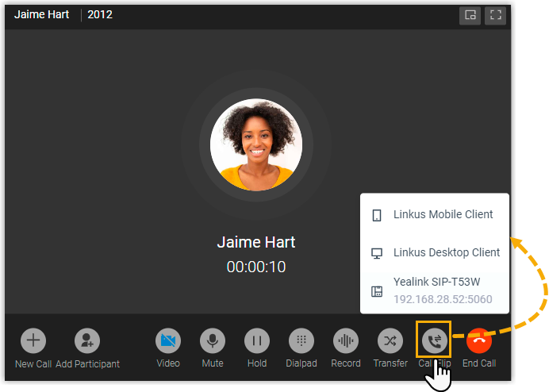Flip call to Yealink SIP-T53W
The height and width of the screenshot is (392, 549).
(435, 290)
